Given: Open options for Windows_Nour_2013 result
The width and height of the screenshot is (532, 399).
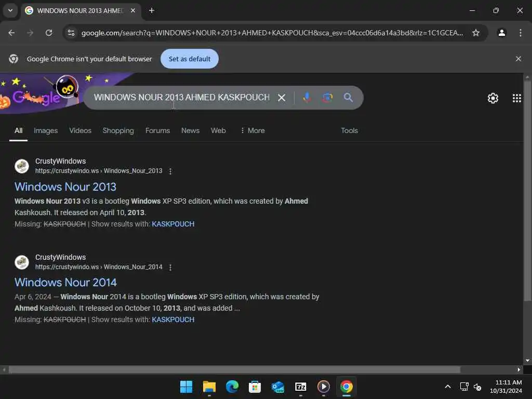Looking at the screenshot, I should pos(170,171).
